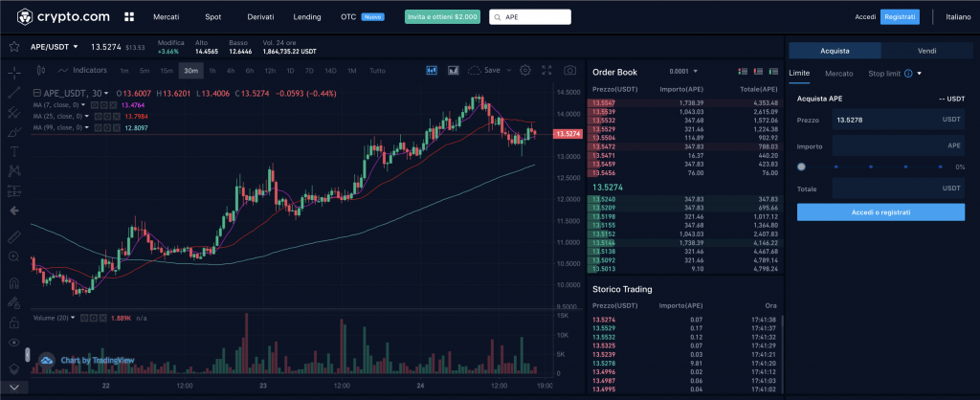Viewport: 980px width, 400px height.
Task: Switch chart interval to 15m
Action: (167, 71)
